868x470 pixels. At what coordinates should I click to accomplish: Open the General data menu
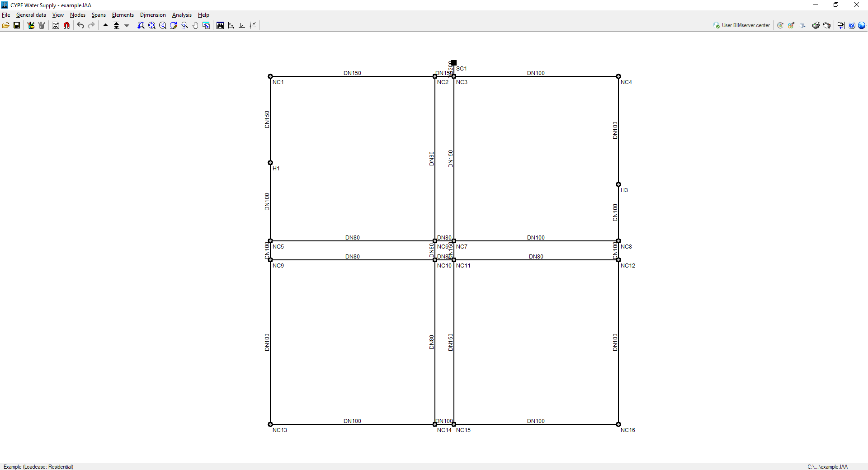pyautogui.click(x=31, y=15)
